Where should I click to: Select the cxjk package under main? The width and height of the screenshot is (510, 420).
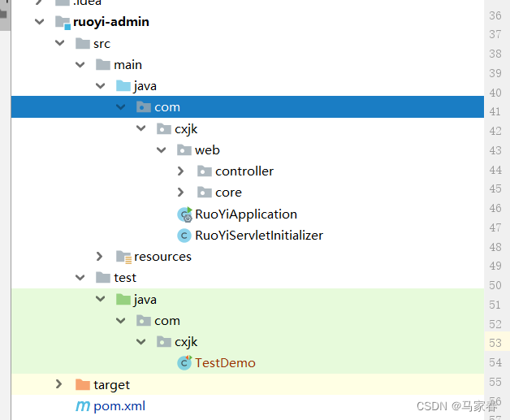click(186, 129)
